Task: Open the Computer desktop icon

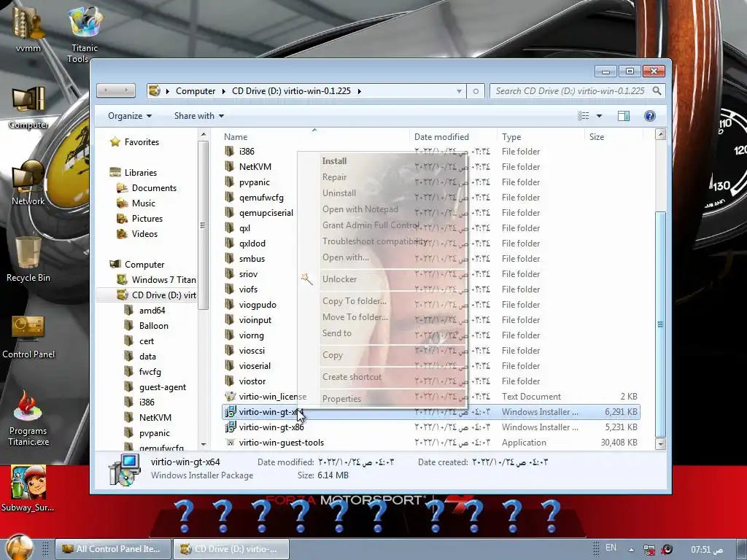Action: (28, 108)
